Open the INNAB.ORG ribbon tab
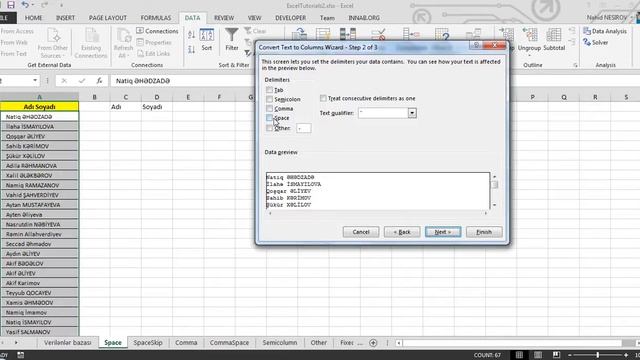The width and height of the screenshot is (640, 360). pyautogui.click(x=364, y=18)
